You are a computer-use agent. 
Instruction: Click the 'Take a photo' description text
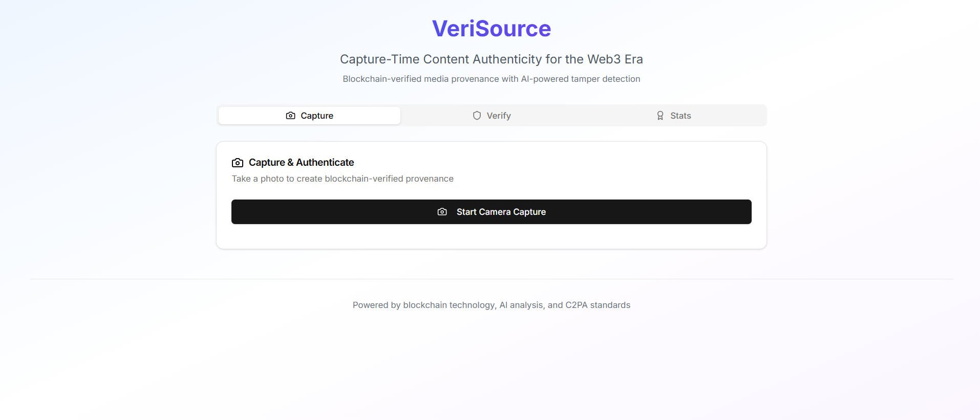343,179
